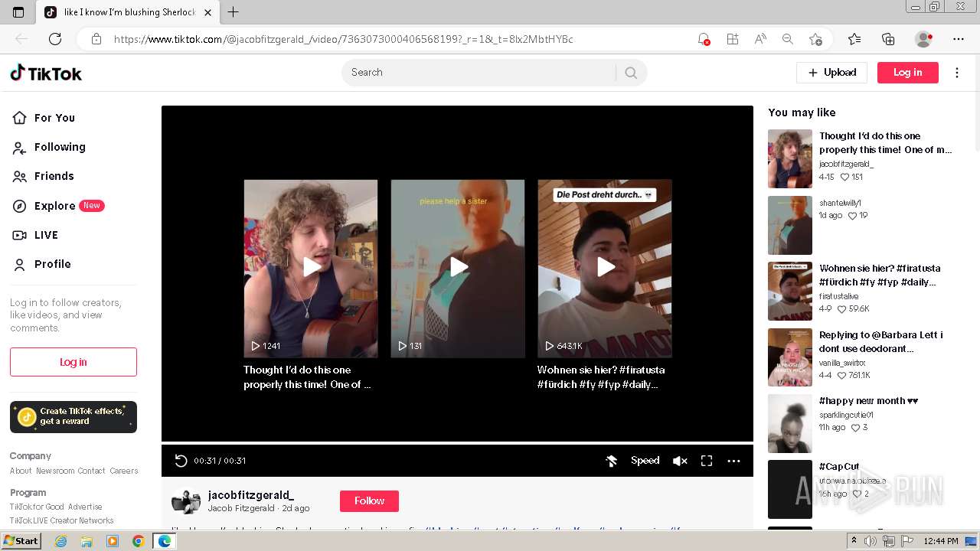Open the browser Favorites list

click(x=854, y=39)
